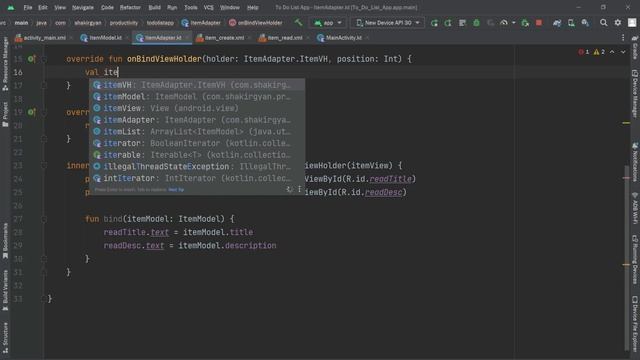Open the Build menu
The height and width of the screenshot is (360, 640).
tap(154, 7)
